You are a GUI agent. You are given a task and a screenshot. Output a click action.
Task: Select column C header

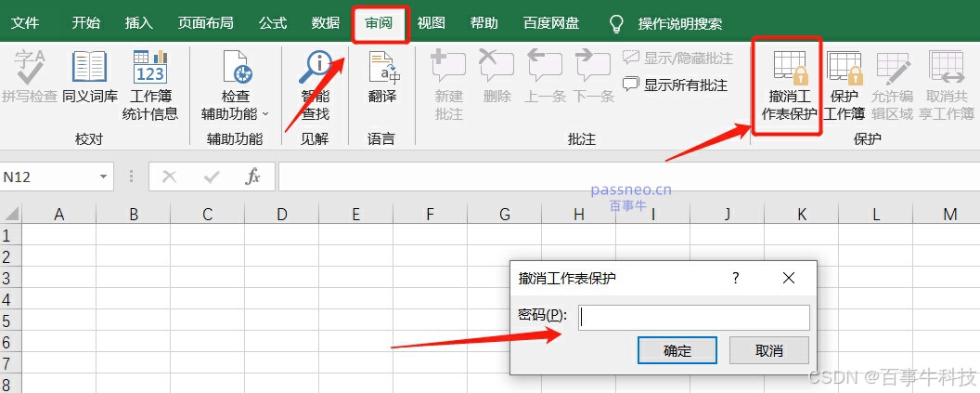208,215
